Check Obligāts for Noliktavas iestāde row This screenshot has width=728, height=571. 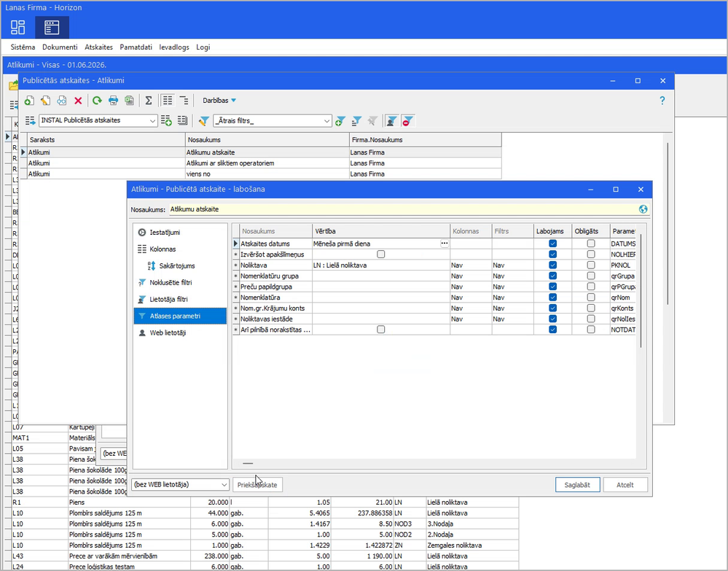pyautogui.click(x=590, y=319)
